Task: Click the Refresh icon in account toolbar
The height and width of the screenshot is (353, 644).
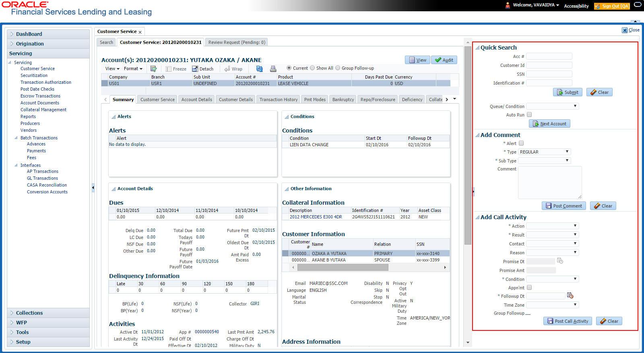Action: pyautogui.click(x=259, y=69)
